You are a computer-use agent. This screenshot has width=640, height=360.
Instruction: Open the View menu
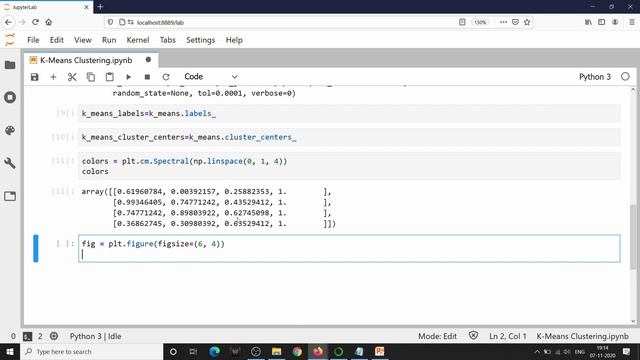[x=82, y=40]
